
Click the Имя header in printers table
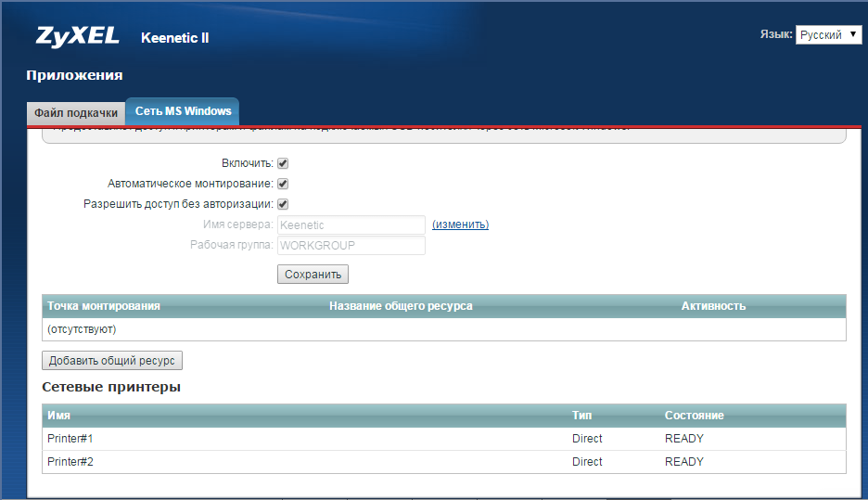(59, 416)
